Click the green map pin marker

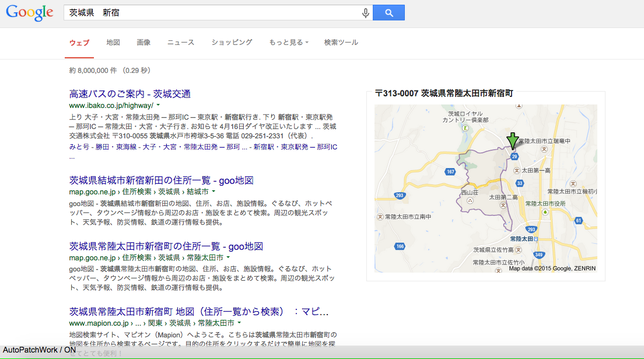(x=512, y=141)
